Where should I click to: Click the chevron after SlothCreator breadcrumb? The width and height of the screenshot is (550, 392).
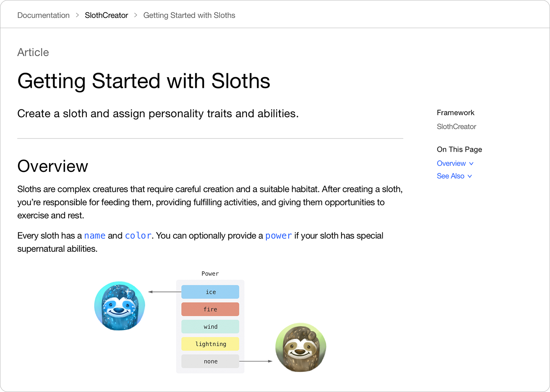pyautogui.click(x=136, y=15)
